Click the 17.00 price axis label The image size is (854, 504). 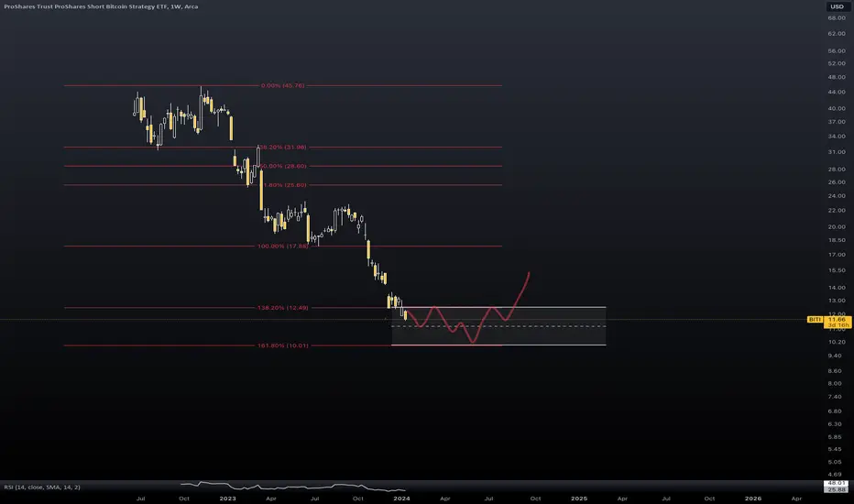click(x=837, y=255)
